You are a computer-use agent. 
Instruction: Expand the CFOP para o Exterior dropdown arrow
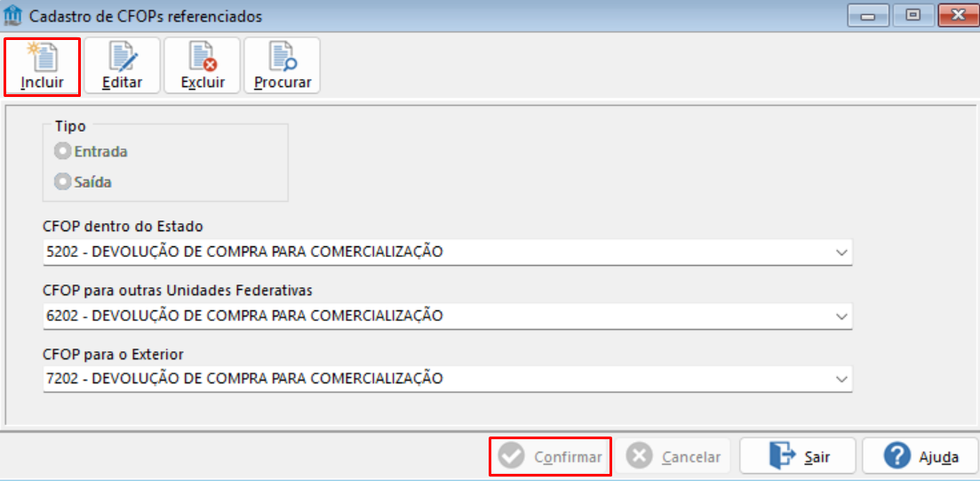coord(841,379)
